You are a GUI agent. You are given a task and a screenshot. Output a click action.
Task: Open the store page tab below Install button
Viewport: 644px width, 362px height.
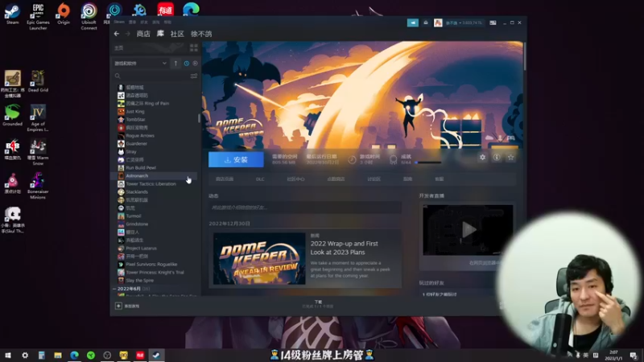(x=225, y=179)
